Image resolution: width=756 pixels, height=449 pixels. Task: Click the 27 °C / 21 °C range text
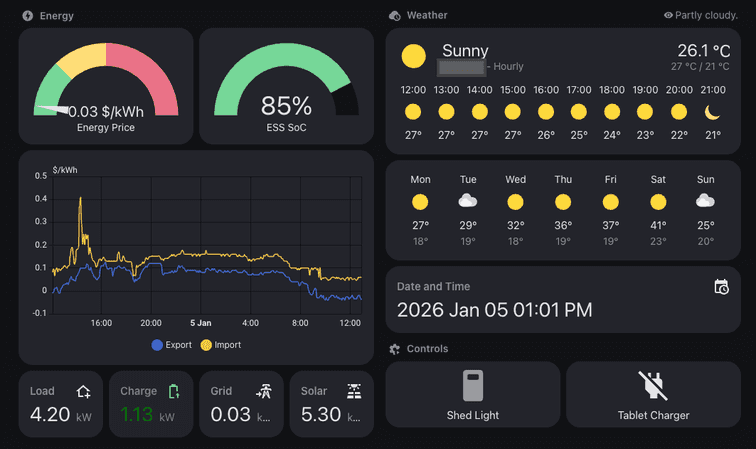[700, 67]
